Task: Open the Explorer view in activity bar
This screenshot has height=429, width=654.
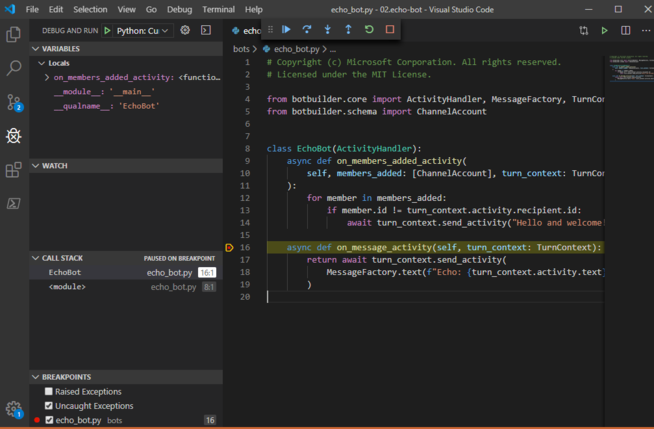Action: tap(14, 34)
